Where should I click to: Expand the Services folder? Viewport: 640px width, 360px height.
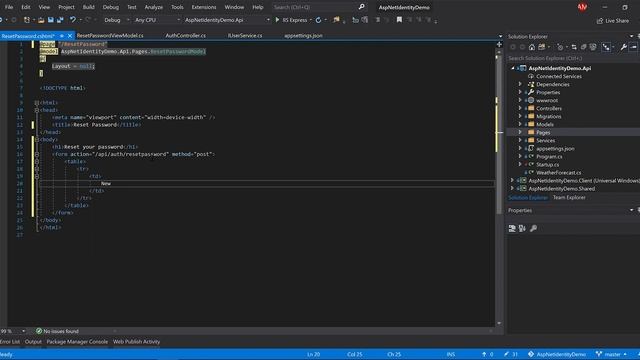pyautogui.click(x=520, y=140)
